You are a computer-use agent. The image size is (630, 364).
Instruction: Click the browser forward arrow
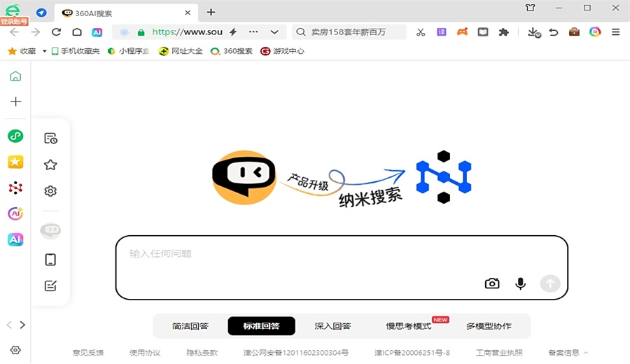pos(36,32)
